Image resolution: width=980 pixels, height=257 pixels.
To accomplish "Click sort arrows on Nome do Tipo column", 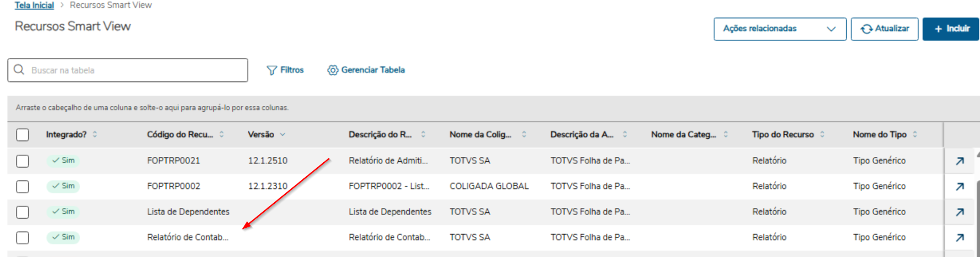I will pyautogui.click(x=915, y=135).
